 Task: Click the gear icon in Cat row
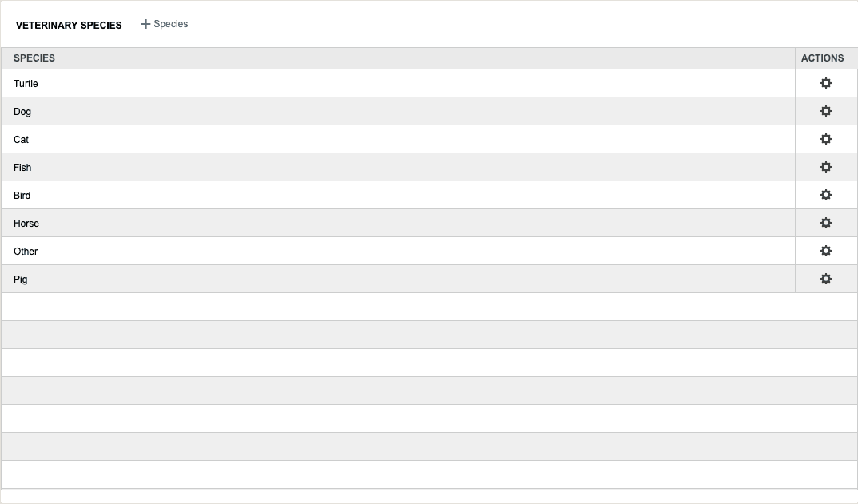[x=826, y=139]
